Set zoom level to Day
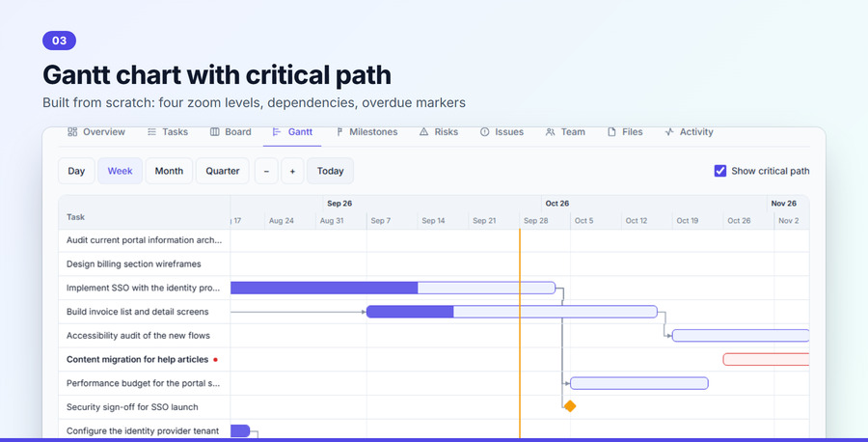 click(76, 171)
